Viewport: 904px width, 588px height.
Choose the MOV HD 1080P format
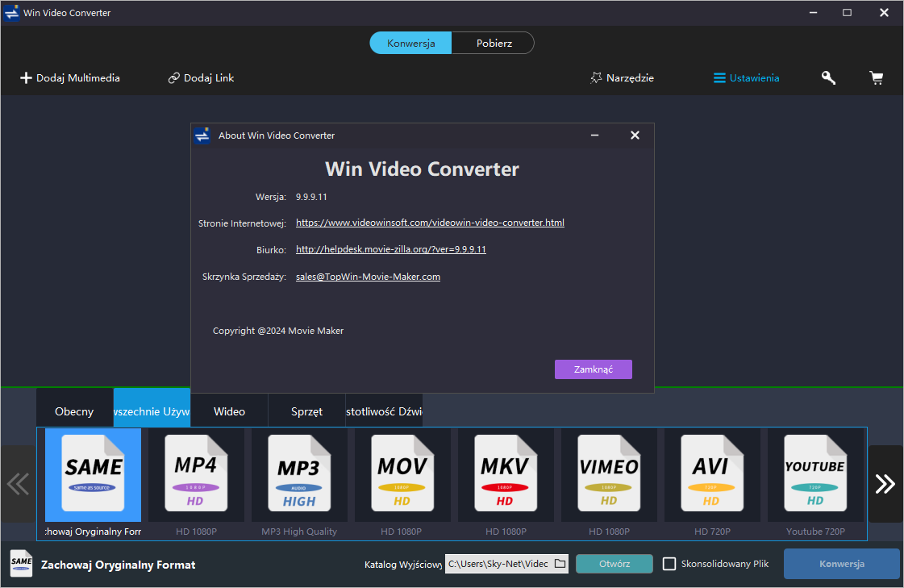pos(402,474)
